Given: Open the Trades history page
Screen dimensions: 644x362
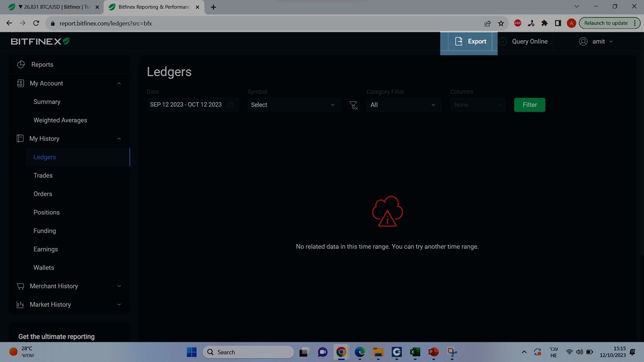Looking at the screenshot, I should [43, 175].
